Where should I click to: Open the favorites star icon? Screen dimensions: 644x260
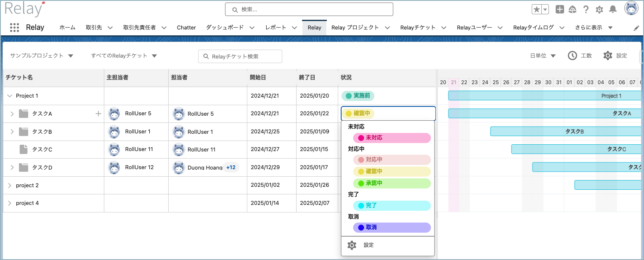pos(537,9)
